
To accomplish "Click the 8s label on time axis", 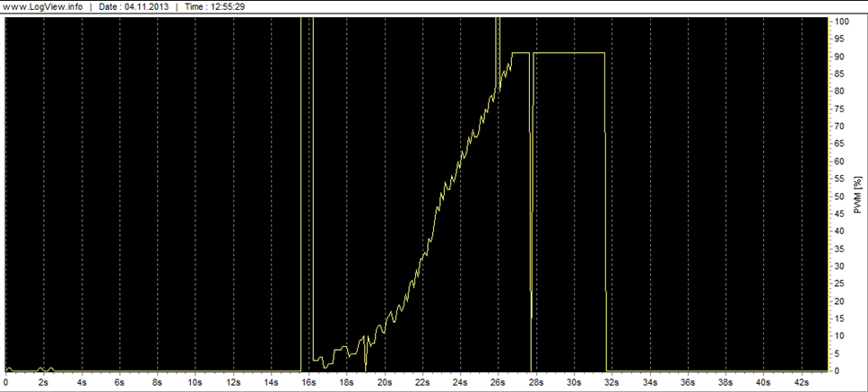I will pos(157,382).
